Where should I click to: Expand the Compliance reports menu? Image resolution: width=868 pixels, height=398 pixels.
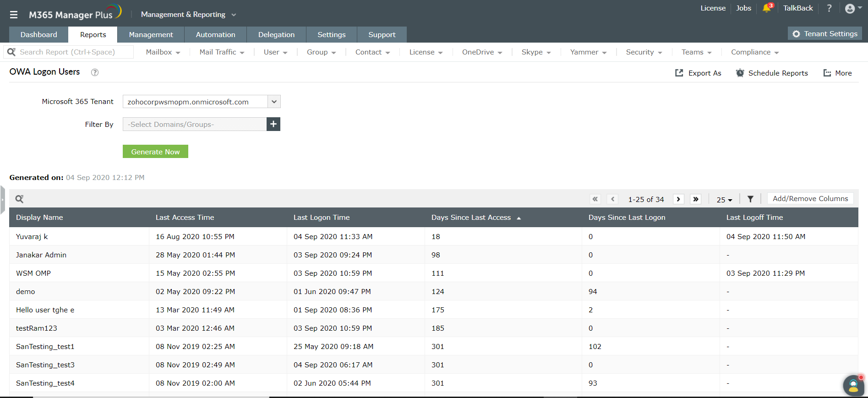755,52
